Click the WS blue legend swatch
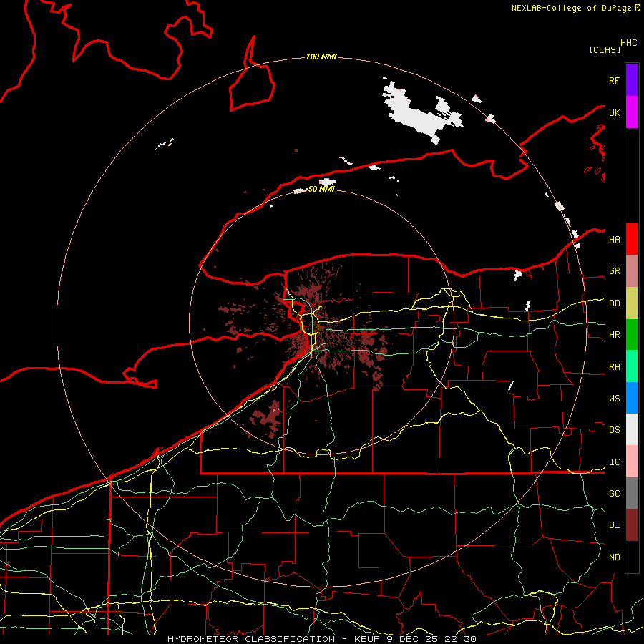The width and height of the screenshot is (644, 644). pos(632,398)
